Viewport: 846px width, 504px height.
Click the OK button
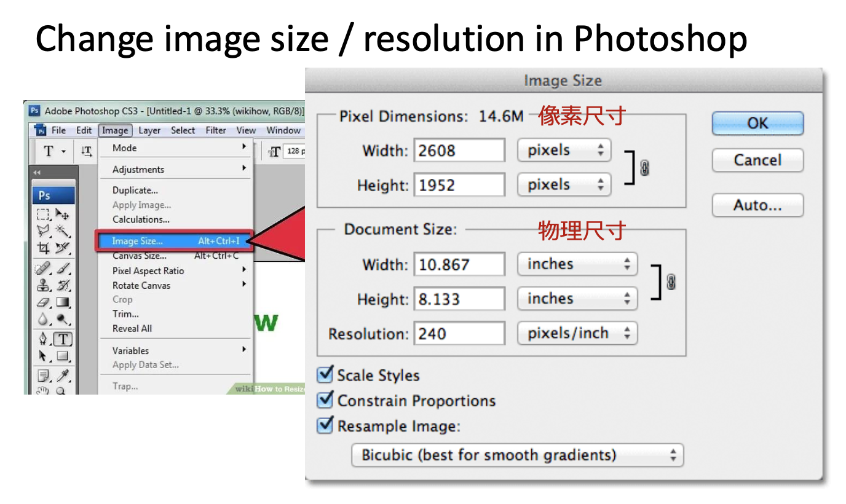click(x=757, y=124)
